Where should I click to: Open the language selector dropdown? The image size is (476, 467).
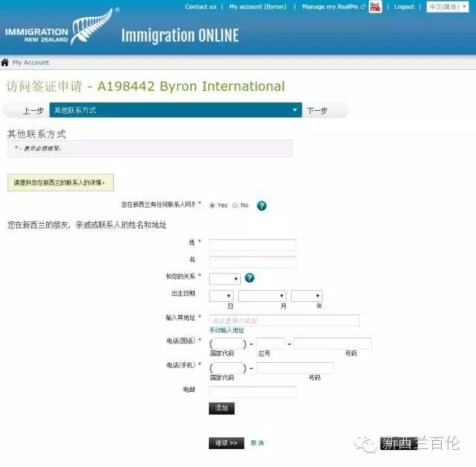click(448, 7)
